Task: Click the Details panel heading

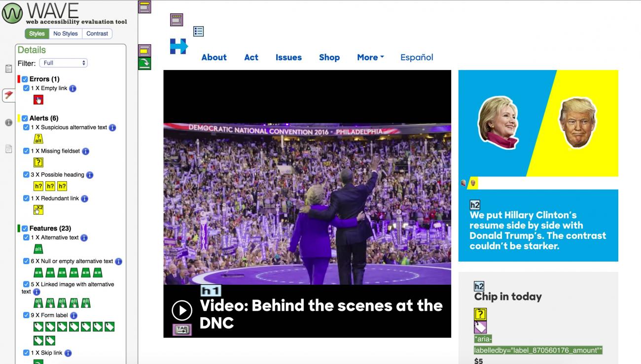Action: tap(32, 50)
